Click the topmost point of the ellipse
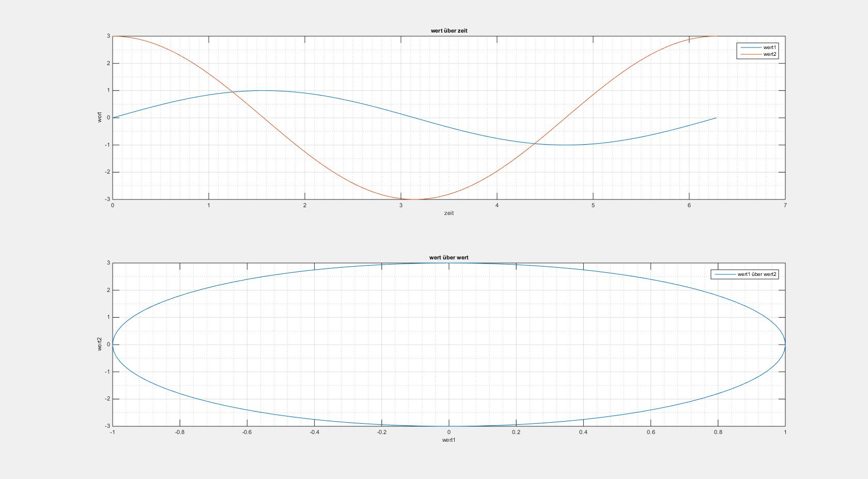 click(x=448, y=263)
